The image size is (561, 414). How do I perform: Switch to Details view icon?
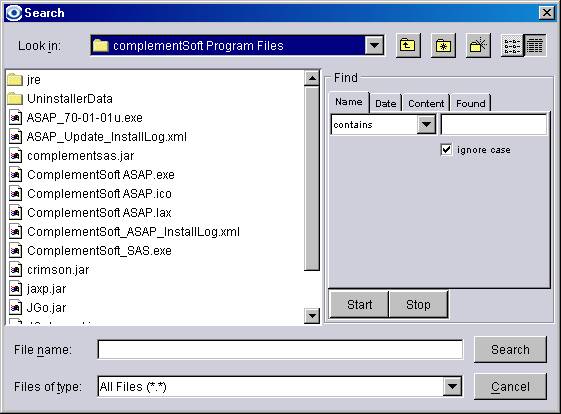(535, 45)
